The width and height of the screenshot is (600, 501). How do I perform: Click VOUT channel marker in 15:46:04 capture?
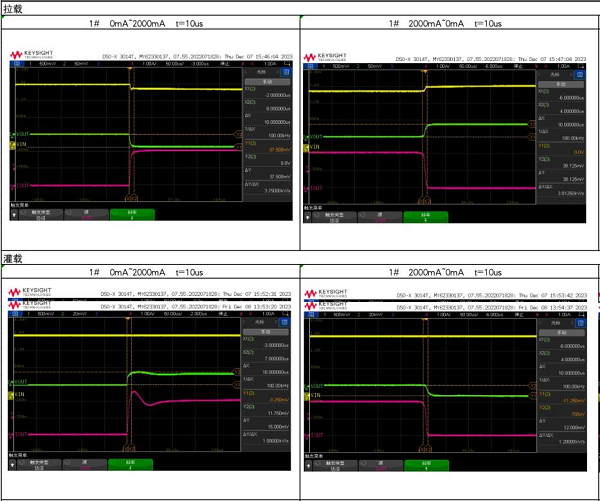[21, 135]
